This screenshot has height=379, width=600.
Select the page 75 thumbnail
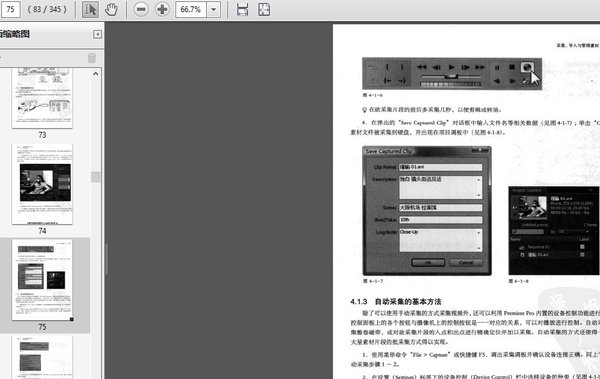[42, 280]
